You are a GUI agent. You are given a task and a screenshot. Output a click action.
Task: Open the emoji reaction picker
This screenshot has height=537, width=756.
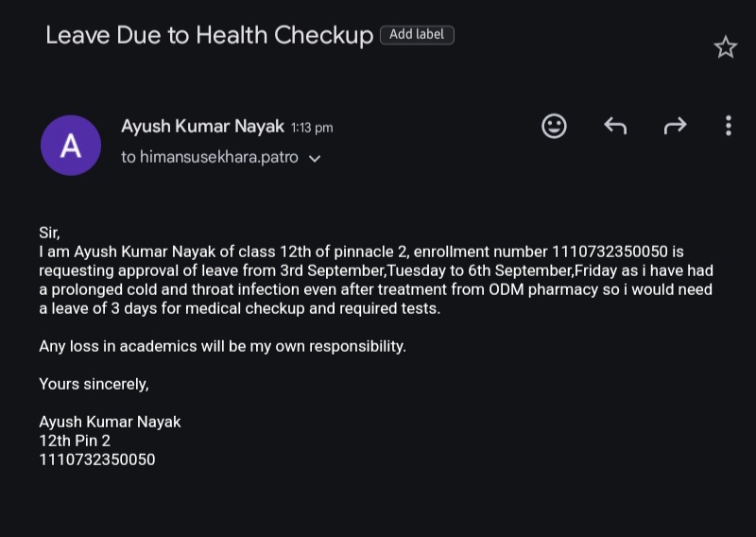coord(555,126)
